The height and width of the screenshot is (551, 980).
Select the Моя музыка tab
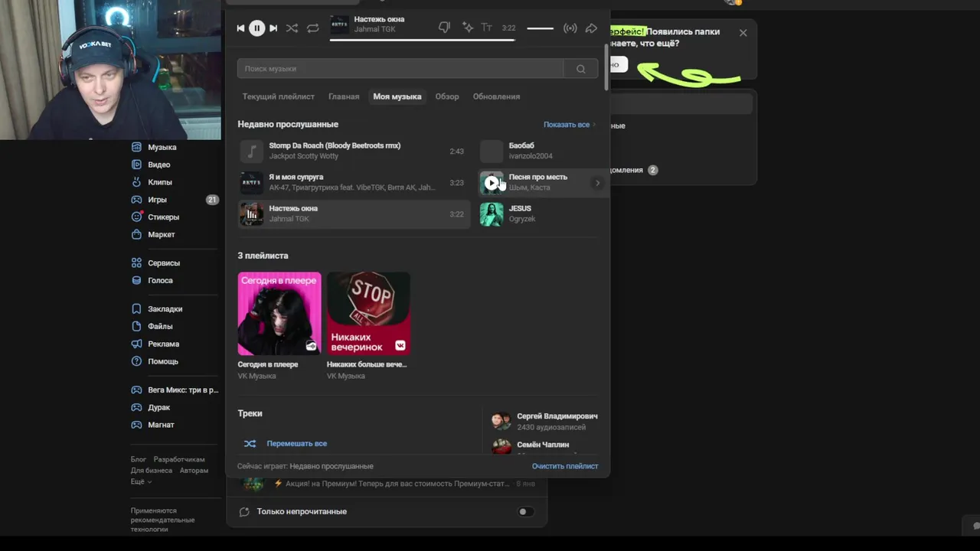click(397, 96)
